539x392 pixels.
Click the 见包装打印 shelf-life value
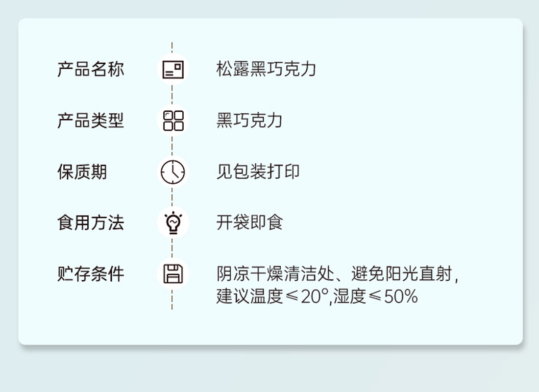[258, 171]
